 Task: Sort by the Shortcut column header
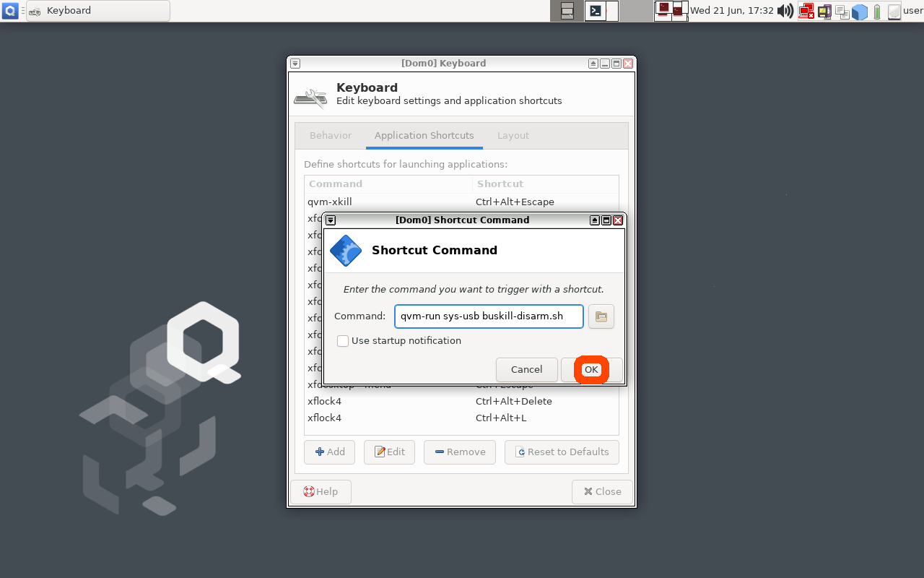[x=546, y=184]
